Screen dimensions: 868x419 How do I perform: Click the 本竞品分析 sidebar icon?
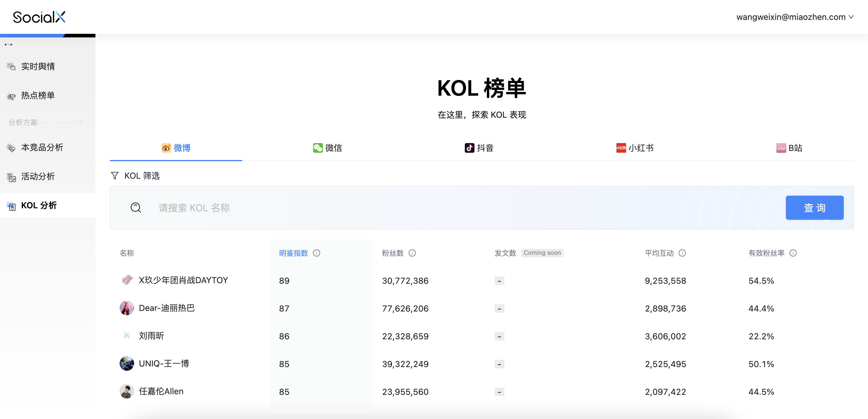[x=11, y=148]
